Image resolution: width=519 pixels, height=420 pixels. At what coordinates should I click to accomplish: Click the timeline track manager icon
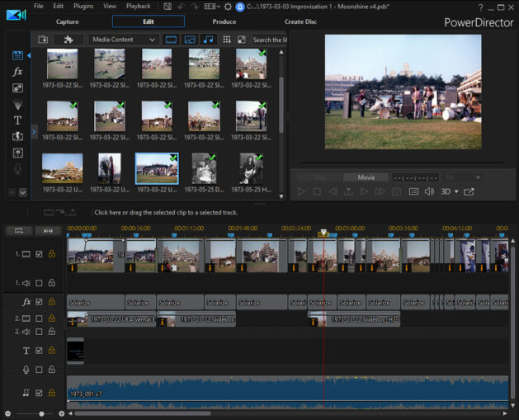coord(19,231)
